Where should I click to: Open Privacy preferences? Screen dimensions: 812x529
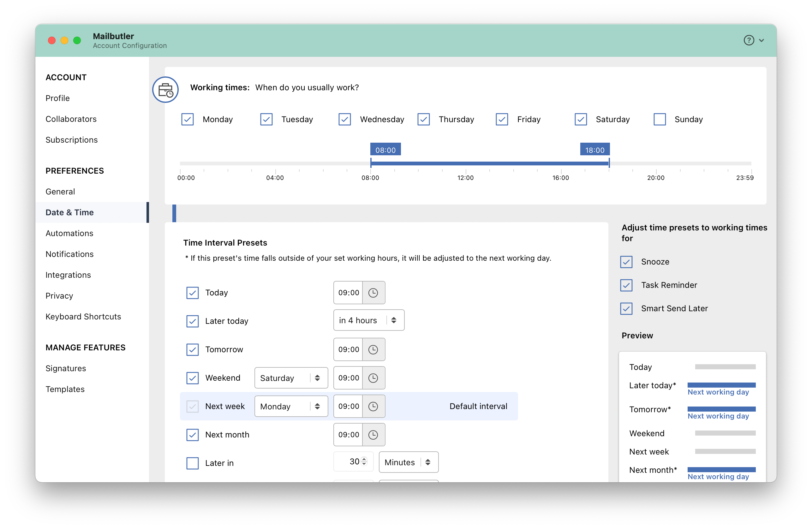tap(59, 296)
